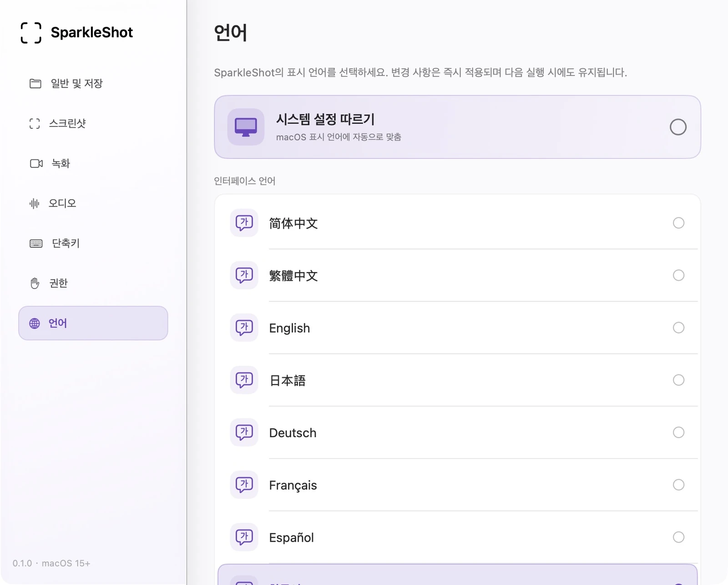Image resolution: width=728 pixels, height=585 pixels.
Task: Choose the 日本語 radio button
Action: tap(678, 380)
